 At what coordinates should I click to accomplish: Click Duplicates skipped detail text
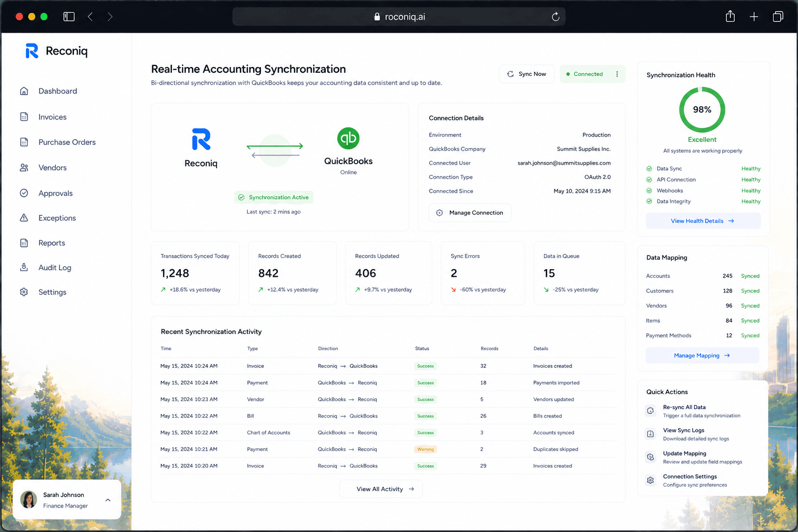click(x=555, y=449)
